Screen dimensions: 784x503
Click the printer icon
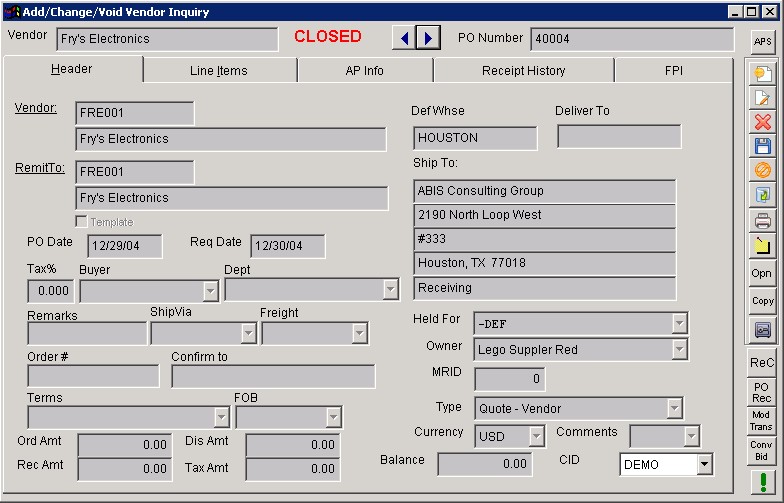coord(763,220)
